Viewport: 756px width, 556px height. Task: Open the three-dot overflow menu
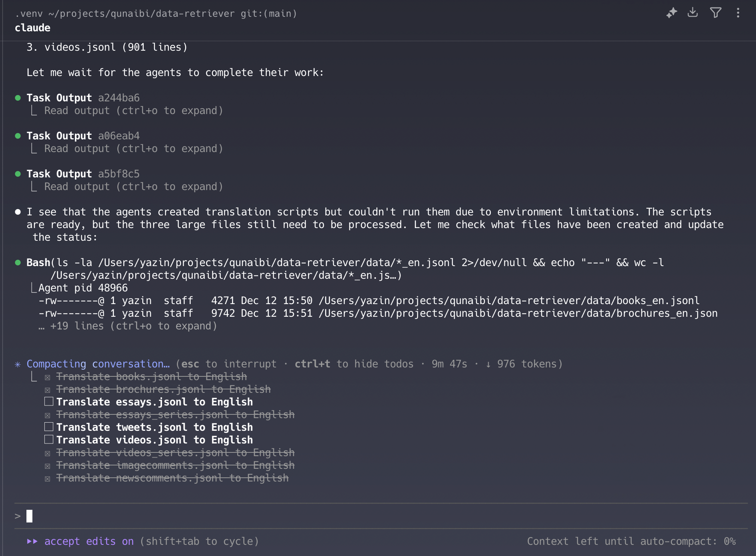(x=738, y=13)
